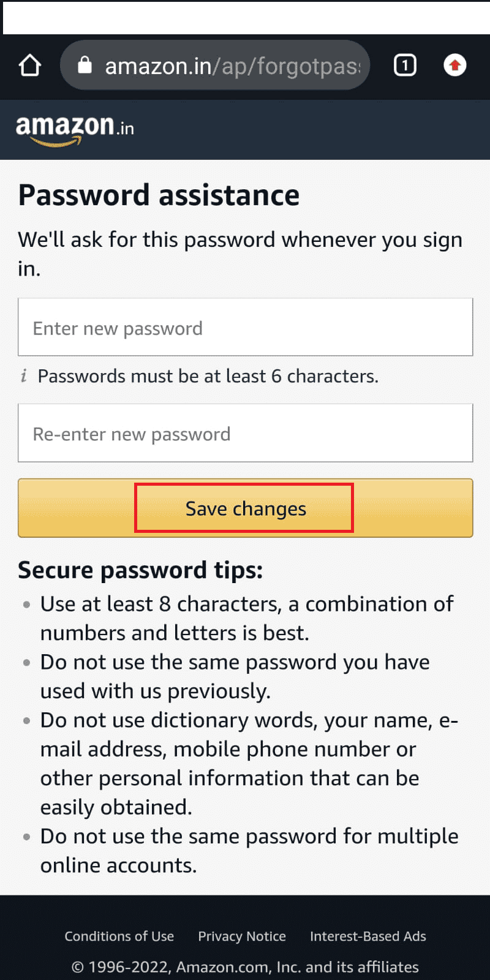Click the Secure password tips heading

[x=140, y=570]
